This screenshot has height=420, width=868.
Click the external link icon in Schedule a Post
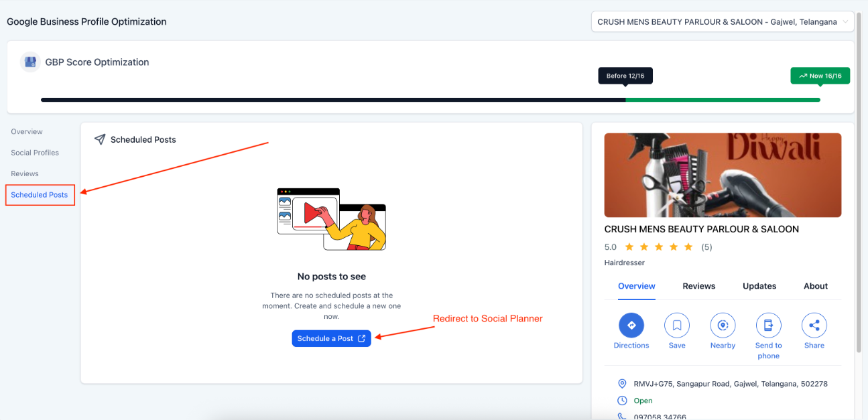[x=362, y=338]
